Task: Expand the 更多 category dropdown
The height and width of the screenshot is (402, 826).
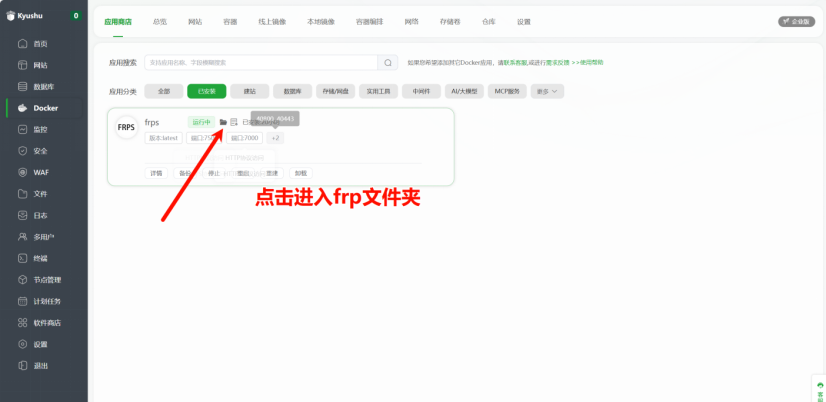Action: coord(547,91)
